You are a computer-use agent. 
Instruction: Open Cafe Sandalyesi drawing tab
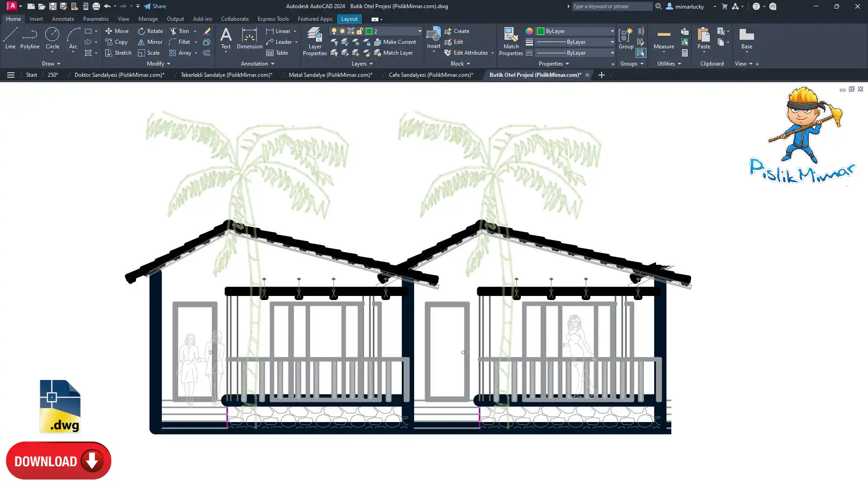430,75
